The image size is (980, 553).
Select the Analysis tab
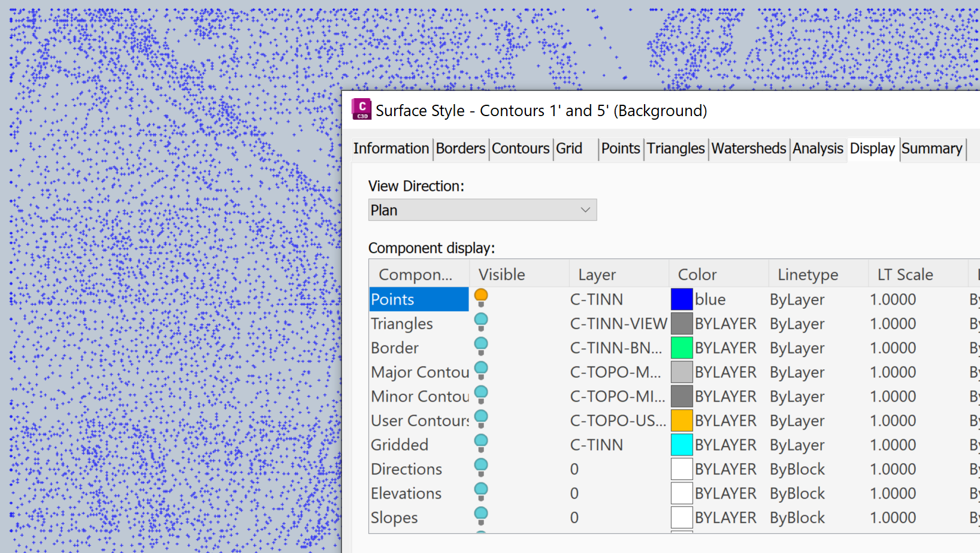[818, 148]
